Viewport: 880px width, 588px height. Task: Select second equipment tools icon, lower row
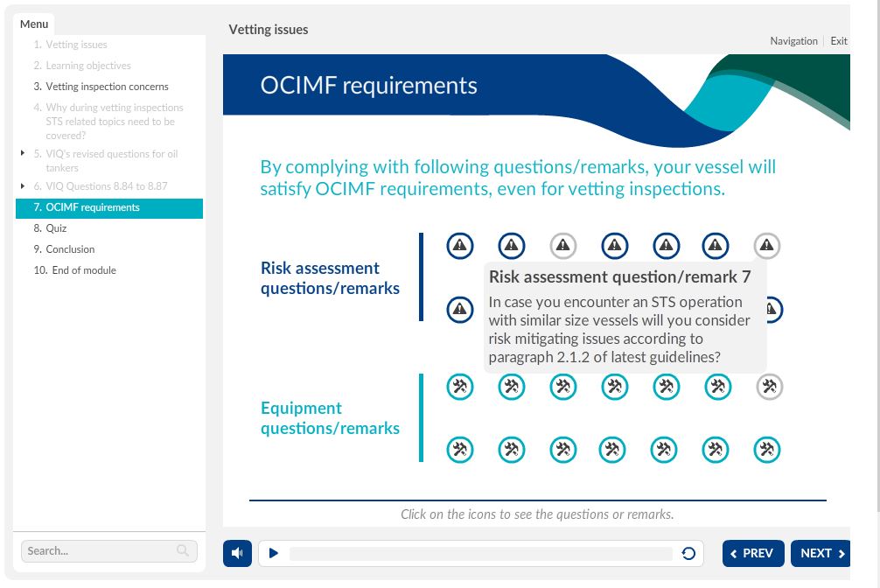(511, 449)
